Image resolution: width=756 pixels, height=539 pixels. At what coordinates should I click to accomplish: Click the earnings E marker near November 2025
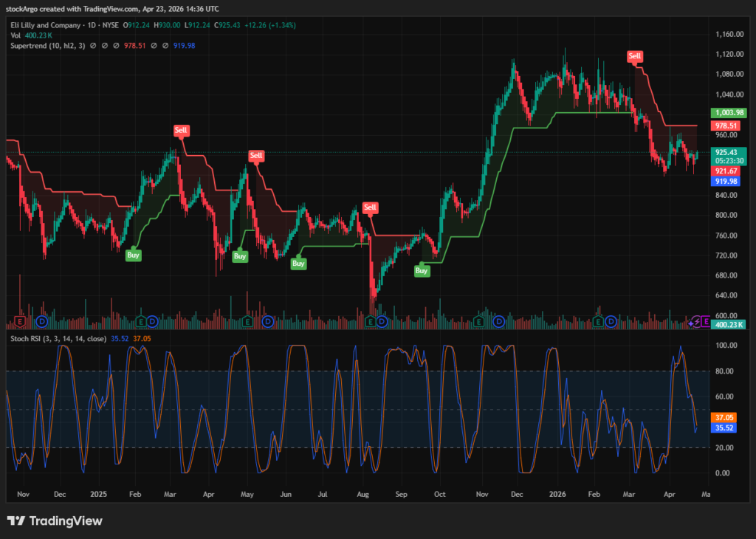point(478,321)
